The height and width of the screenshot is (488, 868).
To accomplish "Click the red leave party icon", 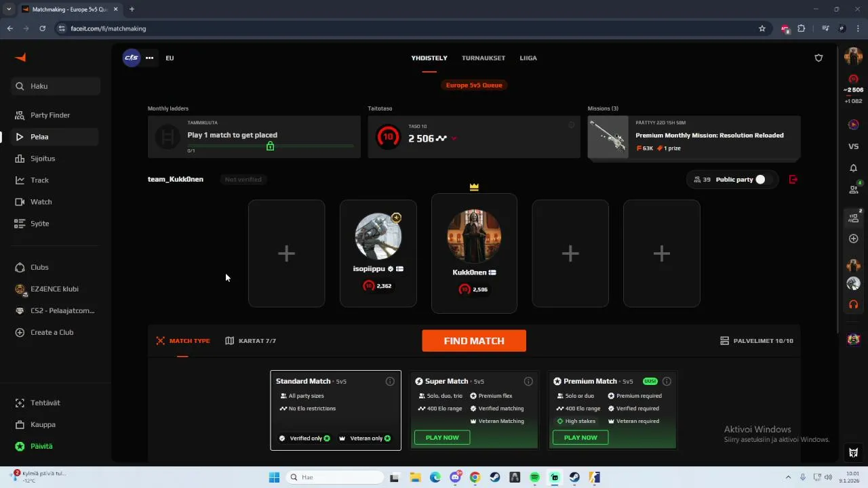I will (793, 180).
